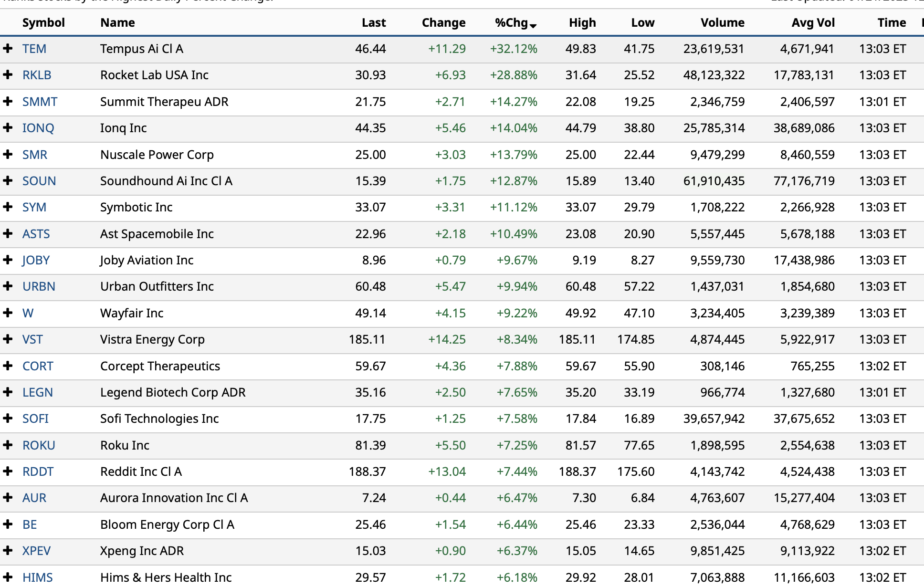Expand the SOFI row plus icon

pos(8,419)
